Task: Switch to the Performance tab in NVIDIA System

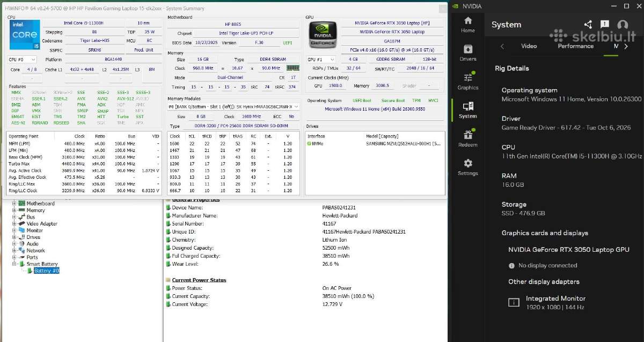Action: [575, 46]
